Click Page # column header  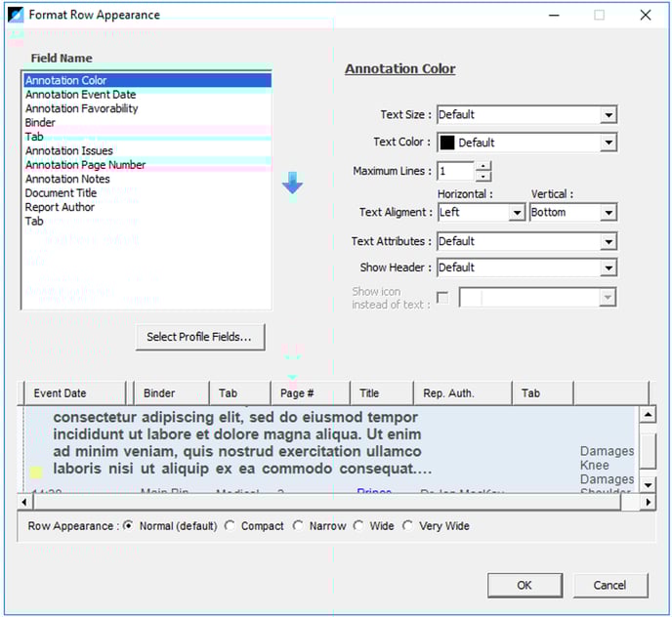[x=311, y=392]
